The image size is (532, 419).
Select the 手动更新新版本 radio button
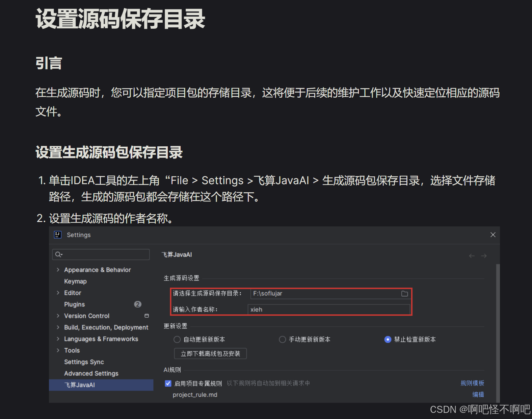(283, 339)
